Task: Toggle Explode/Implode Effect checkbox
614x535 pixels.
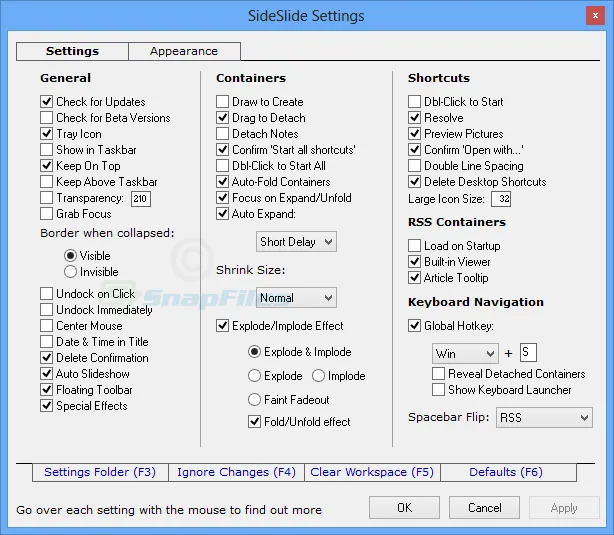Action: tap(222, 326)
